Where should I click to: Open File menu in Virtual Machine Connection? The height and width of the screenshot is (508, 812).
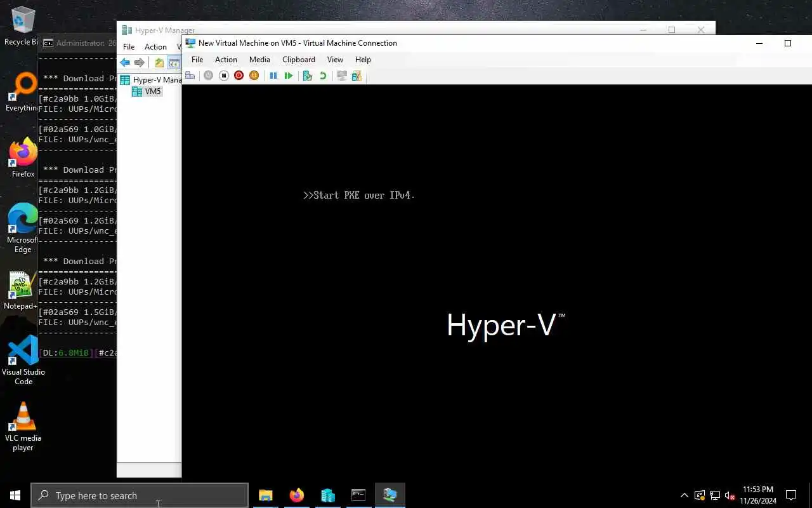[197, 60]
